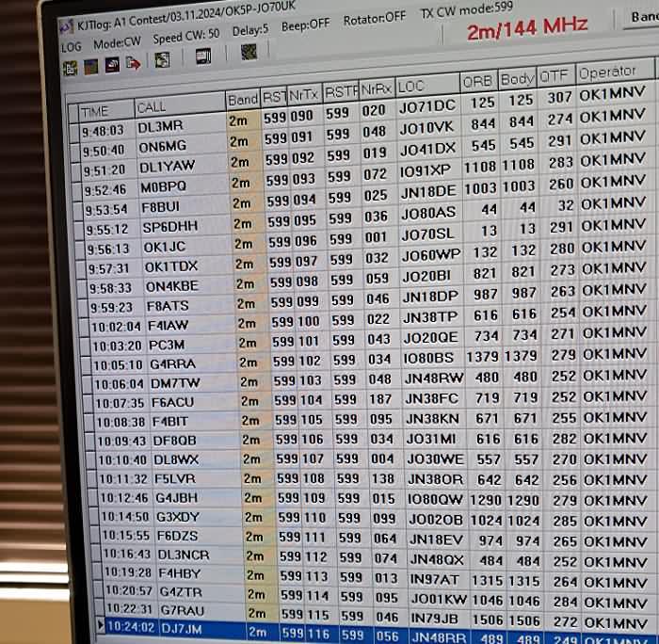659x644 pixels.
Task: Click the OTF column header
Action: coord(555,76)
